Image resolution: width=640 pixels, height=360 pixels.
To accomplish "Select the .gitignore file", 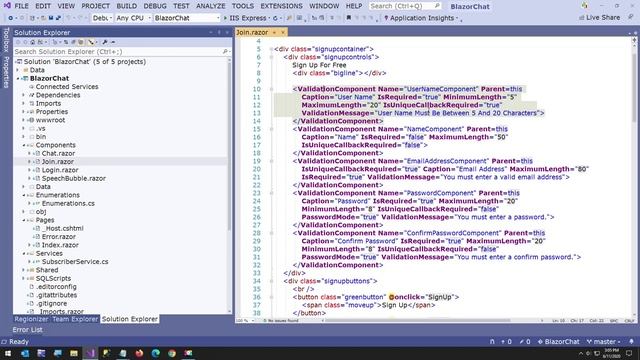I will 51,303.
